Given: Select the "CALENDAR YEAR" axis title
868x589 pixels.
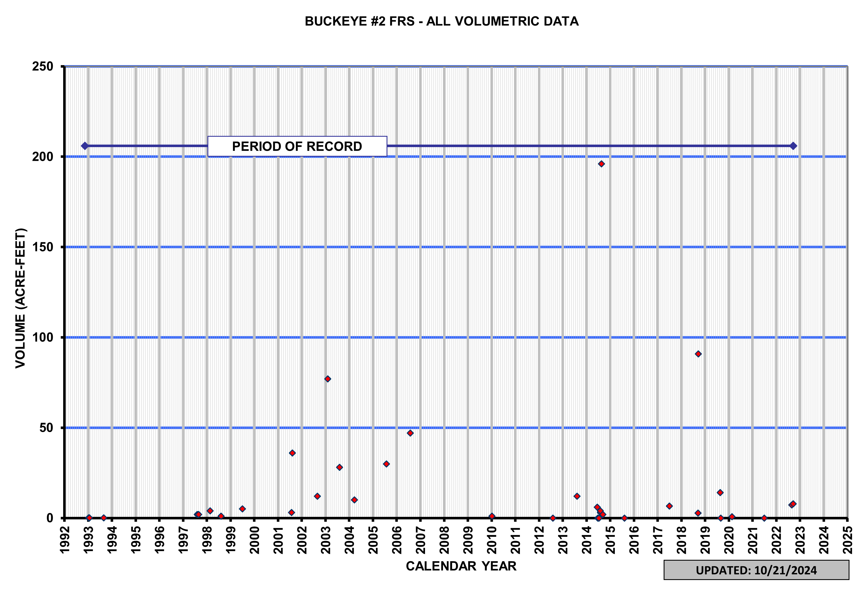Looking at the screenshot, I should pyautogui.click(x=461, y=566).
